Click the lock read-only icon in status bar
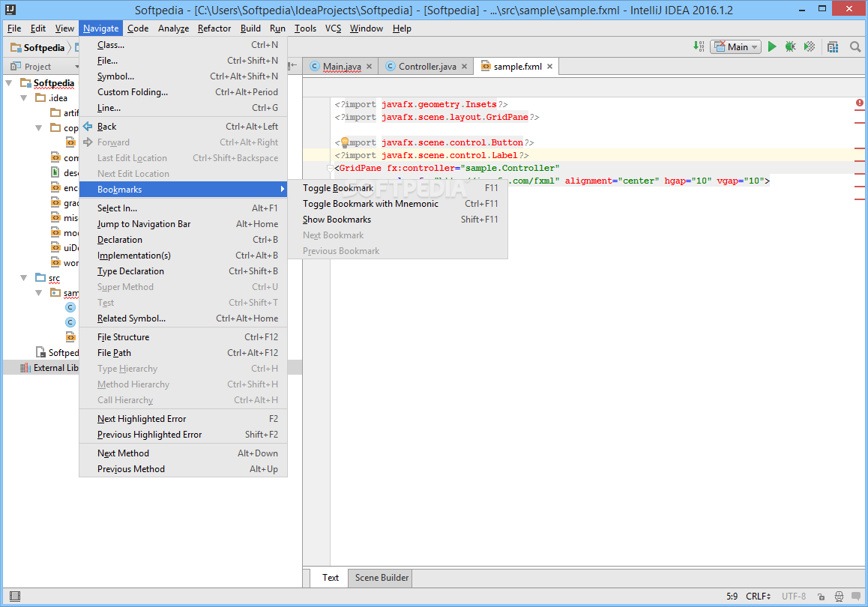 click(821, 597)
